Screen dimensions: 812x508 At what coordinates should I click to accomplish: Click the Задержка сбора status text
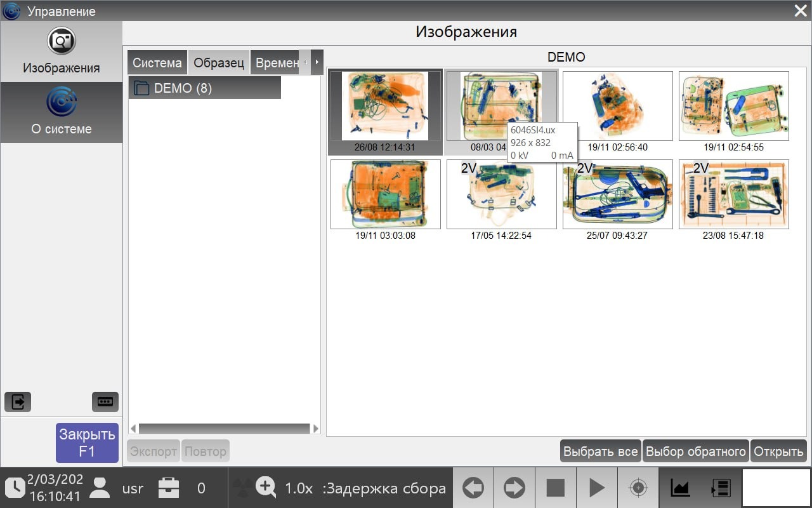point(384,488)
